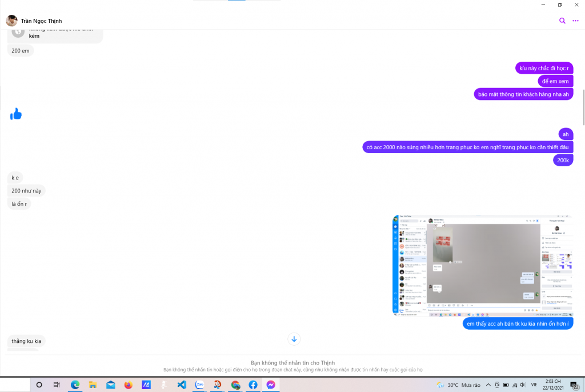This screenshot has width=585, height=392.
Task: Open weather widget showing 30°C Mưa rào
Action: click(x=459, y=385)
